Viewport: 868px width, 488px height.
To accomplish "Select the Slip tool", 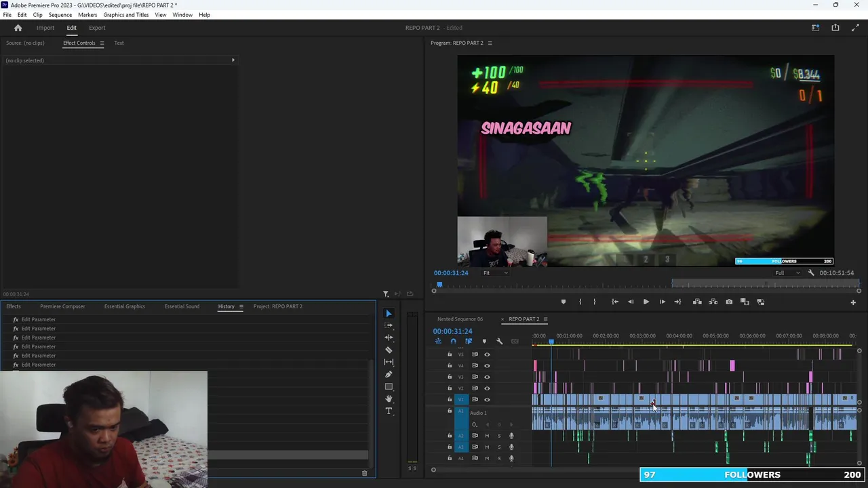I will point(389,362).
